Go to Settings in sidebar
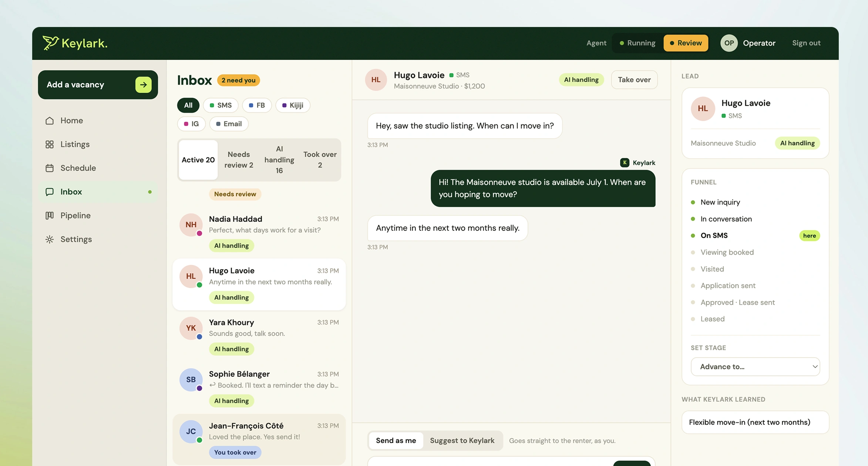868x466 pixels. [98, 239]
